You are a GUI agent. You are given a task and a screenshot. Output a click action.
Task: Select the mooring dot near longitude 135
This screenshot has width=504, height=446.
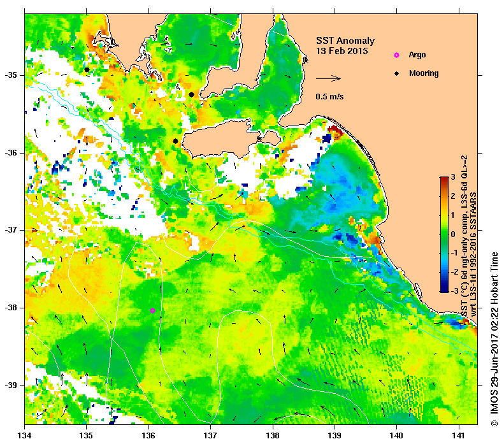tap(87, 69)
